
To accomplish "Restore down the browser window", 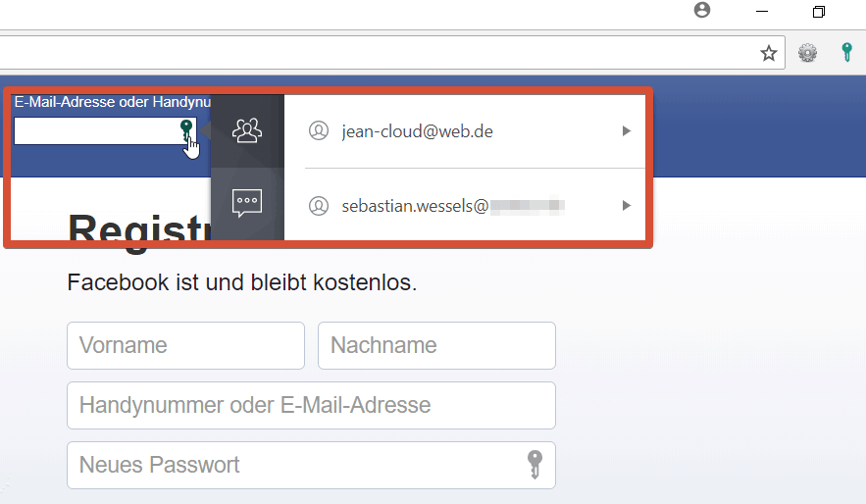I will [x=819, y=12].
